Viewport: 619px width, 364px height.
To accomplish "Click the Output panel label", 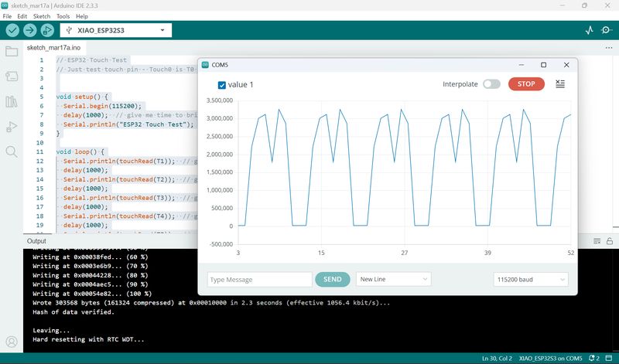I will pyautogui.click(x=36, y=241).
